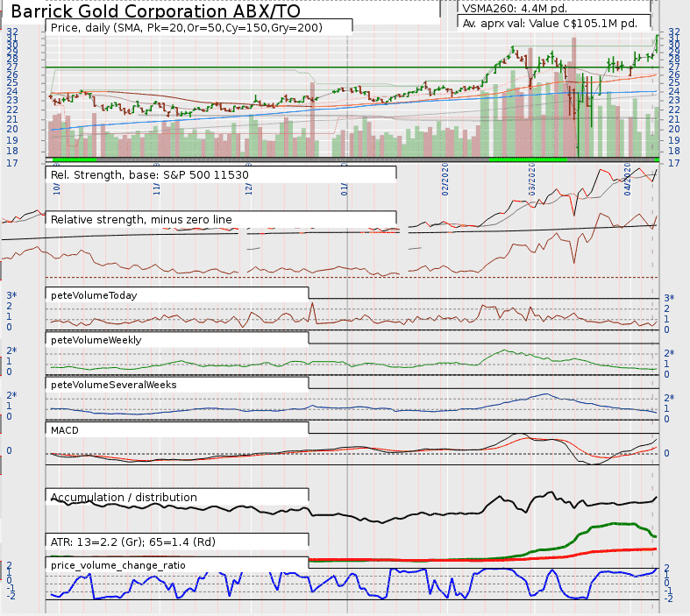
Task: Click the 04/2020 date axis marker
Action: click(x=628, y=180)
